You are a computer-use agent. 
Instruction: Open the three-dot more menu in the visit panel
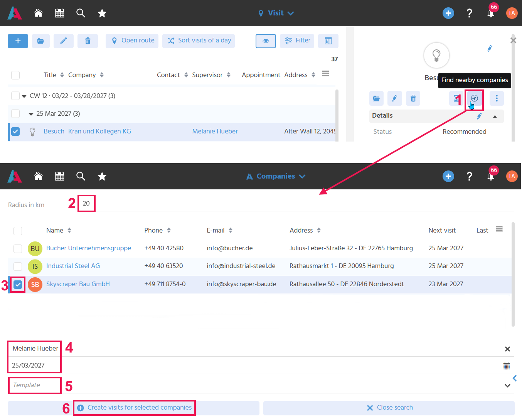tap(497, 98)
